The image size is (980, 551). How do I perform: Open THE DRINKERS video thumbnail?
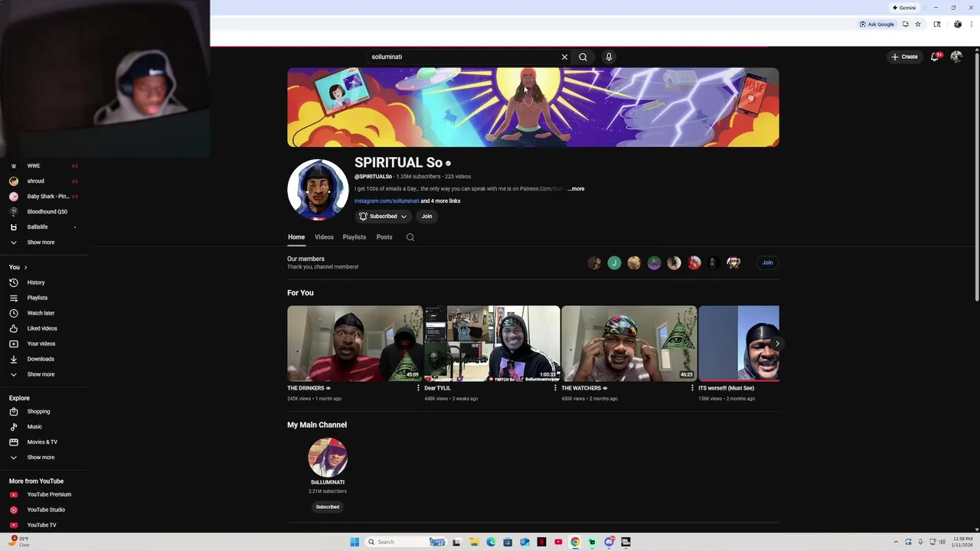354,344
